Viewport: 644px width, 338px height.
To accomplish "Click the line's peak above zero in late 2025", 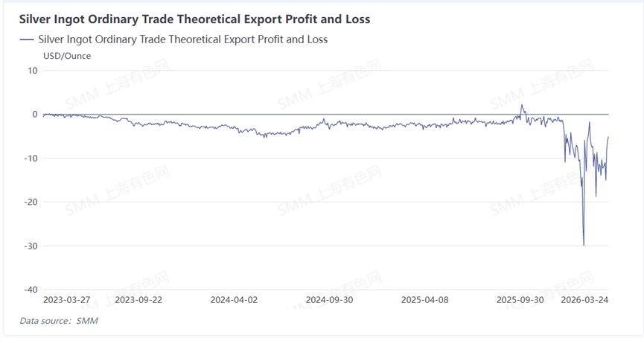I will pyautogui.click(x=522, y=105).
